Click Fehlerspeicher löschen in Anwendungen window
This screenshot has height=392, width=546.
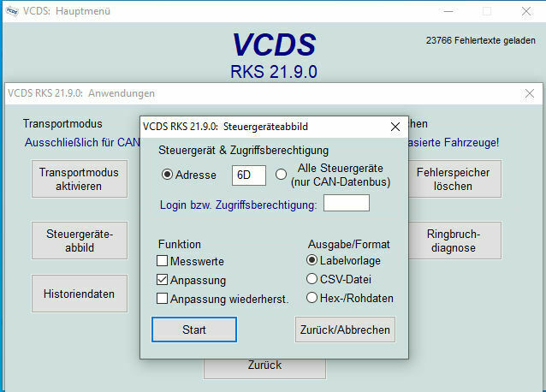[x=454, y=179]
